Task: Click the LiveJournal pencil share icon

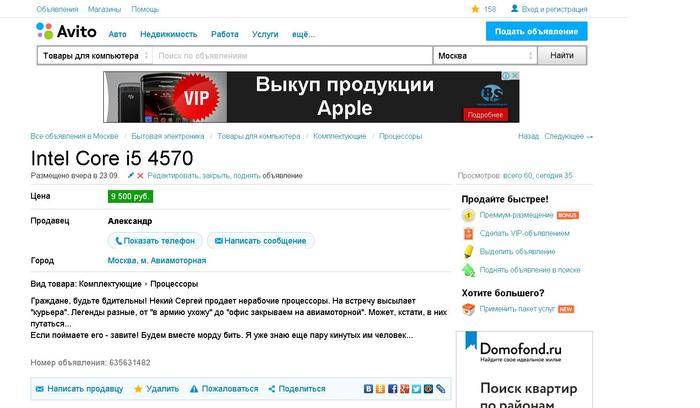Action: [x=441, y=389]
